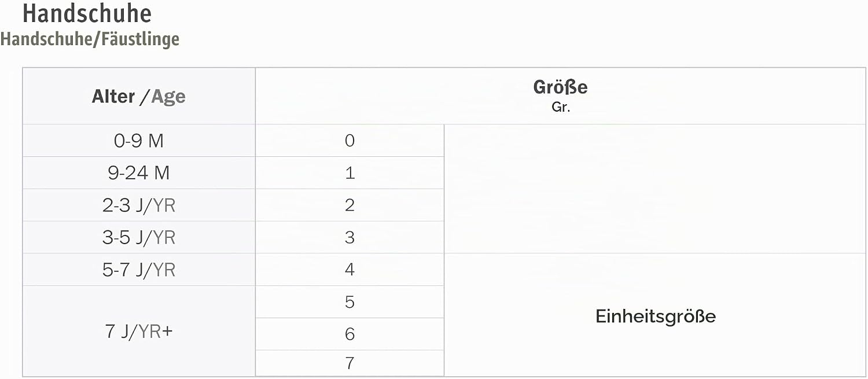Click size 2 in the Größe column

coord(350,205)
